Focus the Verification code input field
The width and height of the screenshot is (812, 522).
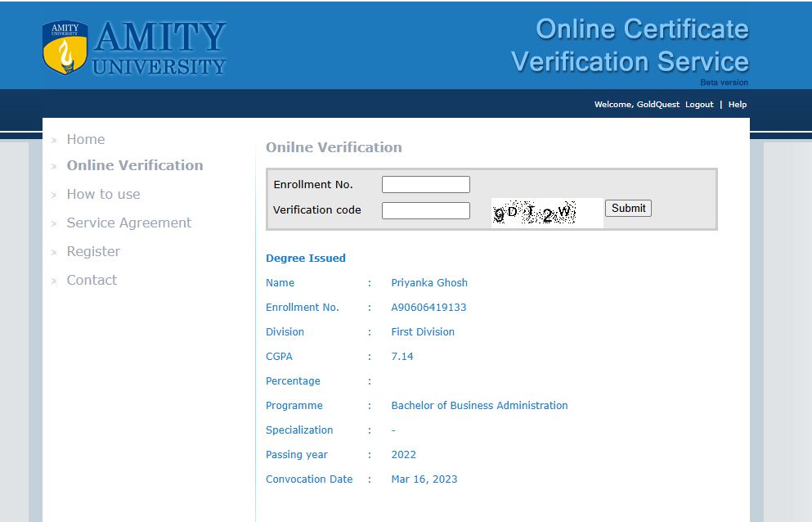point(426,210)
